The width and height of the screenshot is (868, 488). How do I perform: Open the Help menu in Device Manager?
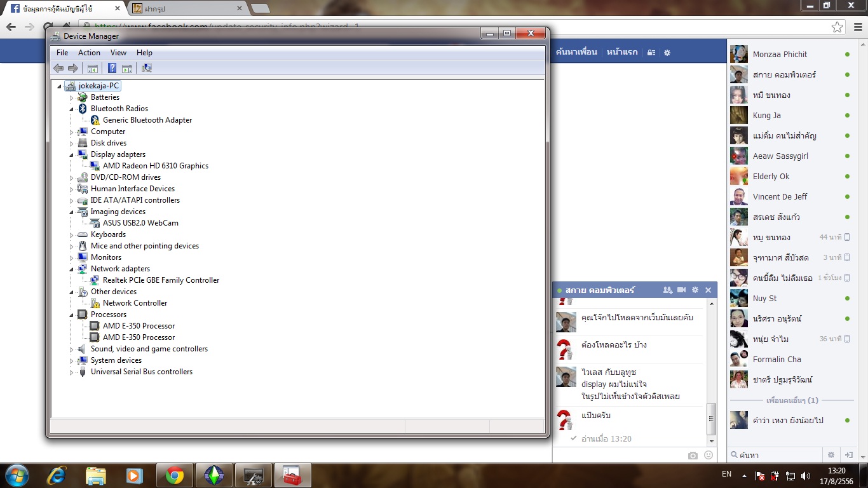click(144, 53)
